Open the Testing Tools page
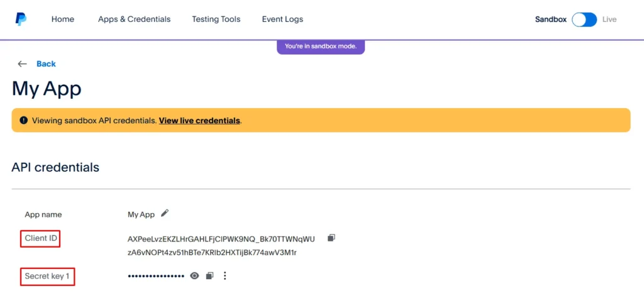The width and height of the screenshot is (644, 298). coord(216,19)
